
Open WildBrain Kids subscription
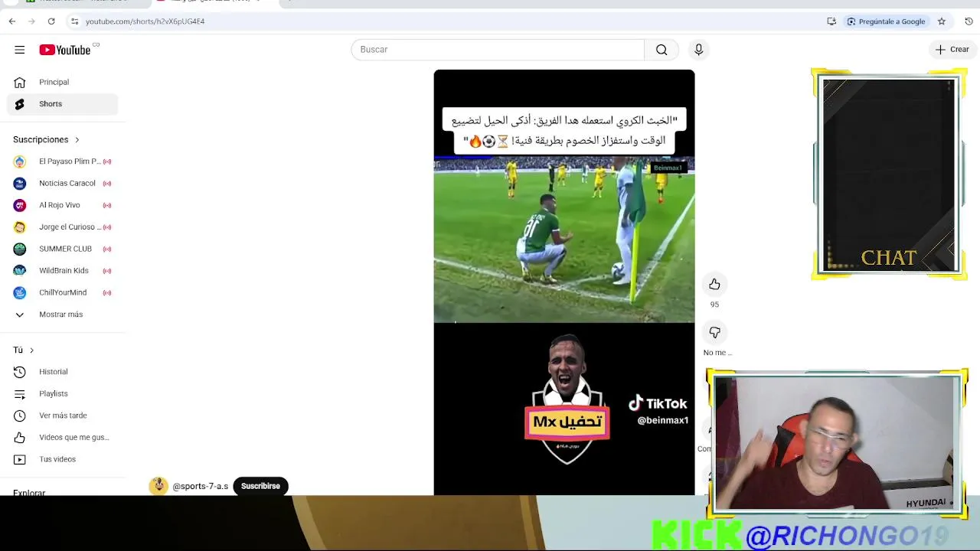tap(63, 271)
